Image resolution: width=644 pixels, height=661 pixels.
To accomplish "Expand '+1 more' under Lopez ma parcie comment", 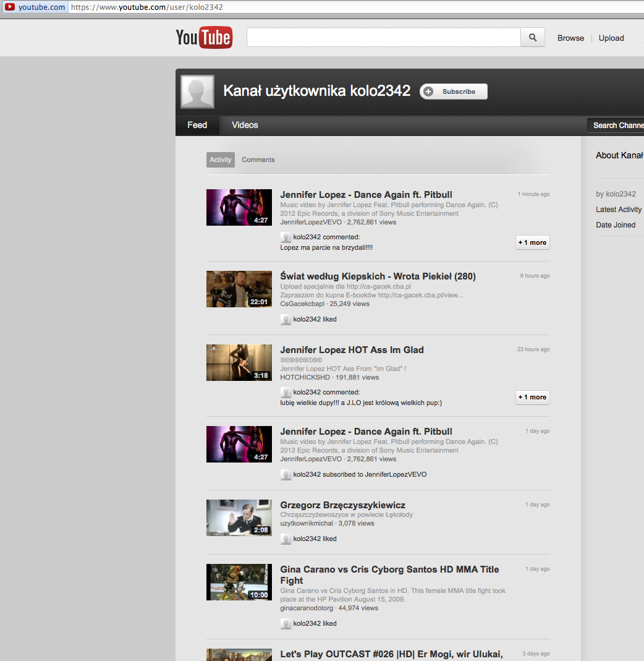I will pyautogui.click(x=533, y=242).
